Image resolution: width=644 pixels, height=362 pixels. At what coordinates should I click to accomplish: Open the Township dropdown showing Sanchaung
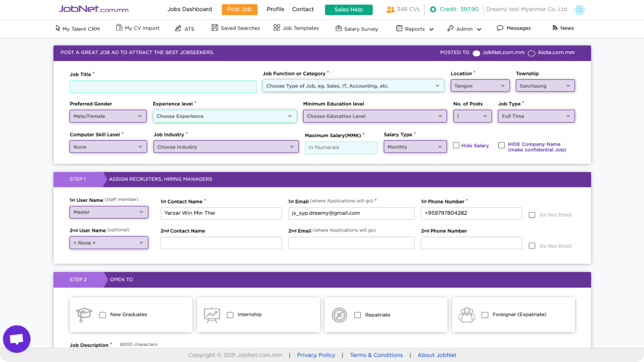545,86
